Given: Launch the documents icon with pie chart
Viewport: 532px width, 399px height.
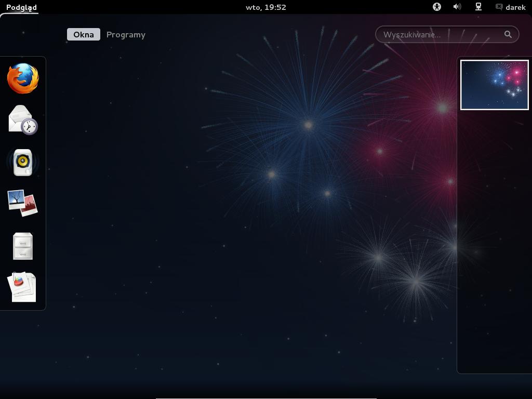Looking at the screenshot, I should coord(22,287).
